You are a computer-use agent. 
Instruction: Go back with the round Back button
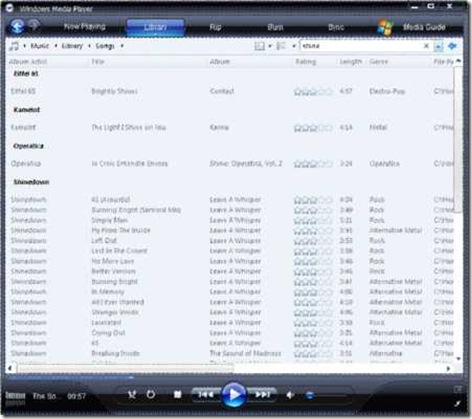click(16, 27)
